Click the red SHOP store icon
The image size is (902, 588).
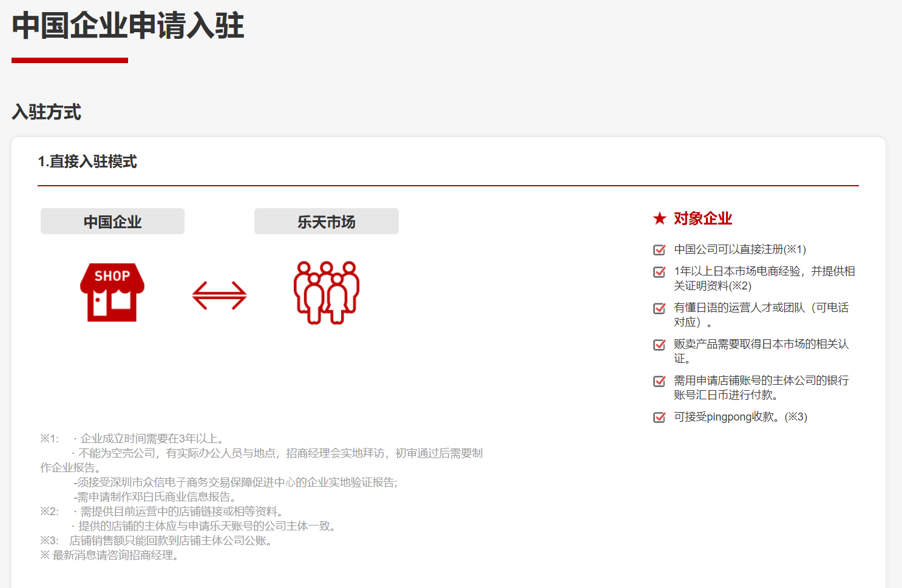click(x=112, y=292)
